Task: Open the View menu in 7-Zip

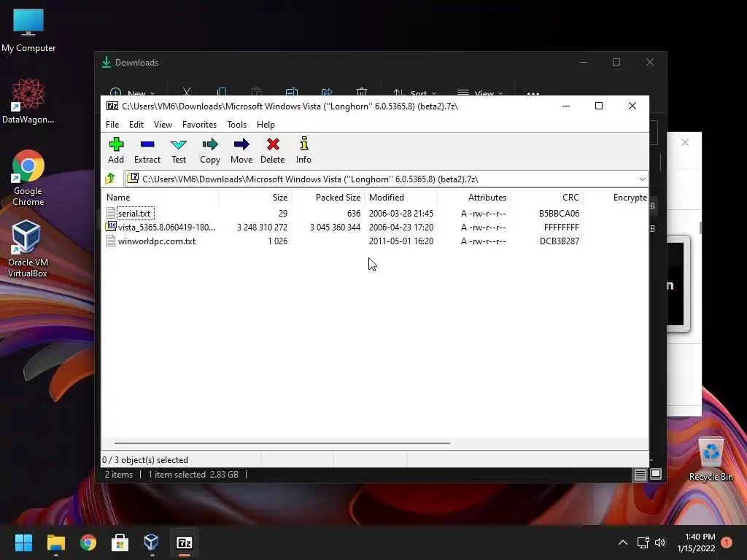Action: click(x=163, y=124)
